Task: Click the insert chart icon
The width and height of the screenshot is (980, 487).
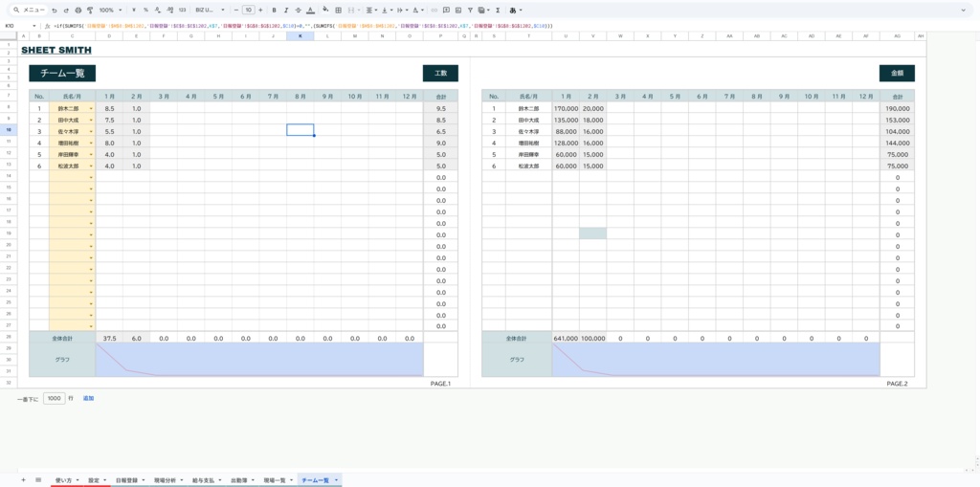Action: coord(458,11)
